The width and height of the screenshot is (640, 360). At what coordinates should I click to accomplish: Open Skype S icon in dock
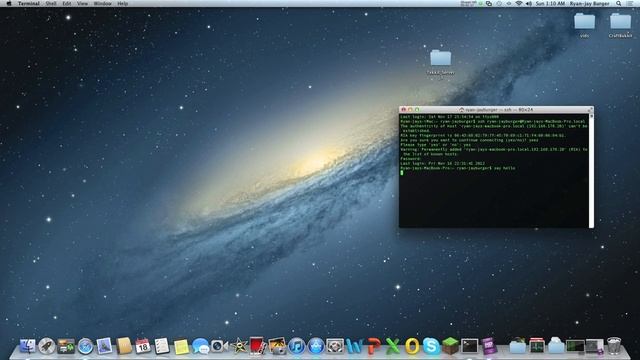(x=431, y=346)
